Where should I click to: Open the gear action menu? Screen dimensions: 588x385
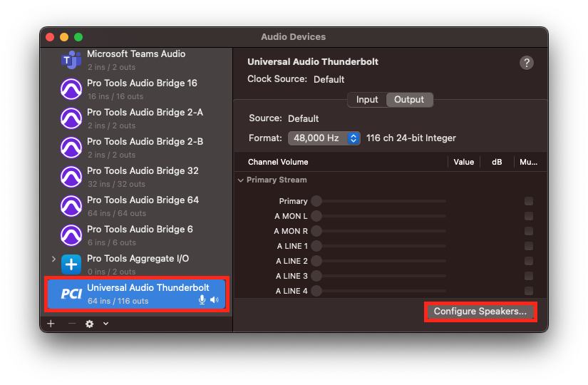pyautogui.click(x=89, y=324)
